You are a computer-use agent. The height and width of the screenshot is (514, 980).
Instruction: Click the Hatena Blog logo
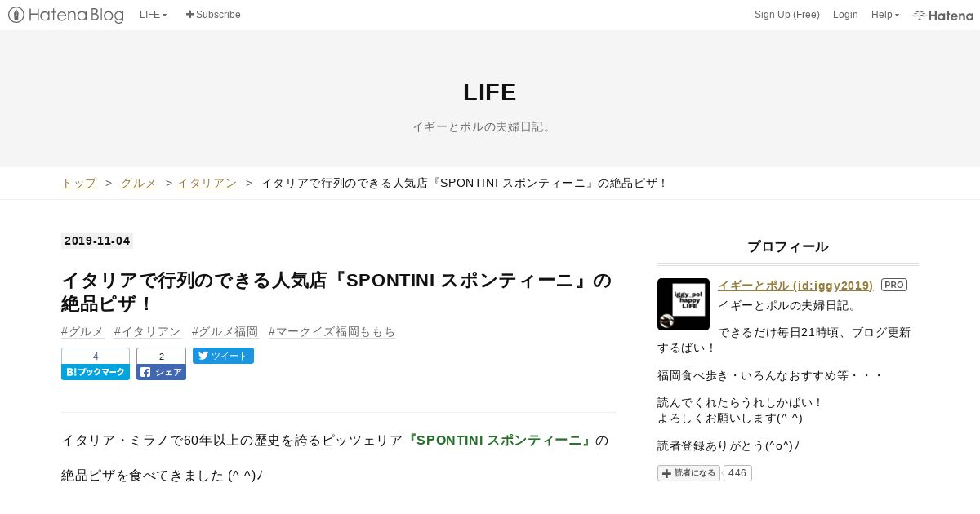tap(65, 15)
